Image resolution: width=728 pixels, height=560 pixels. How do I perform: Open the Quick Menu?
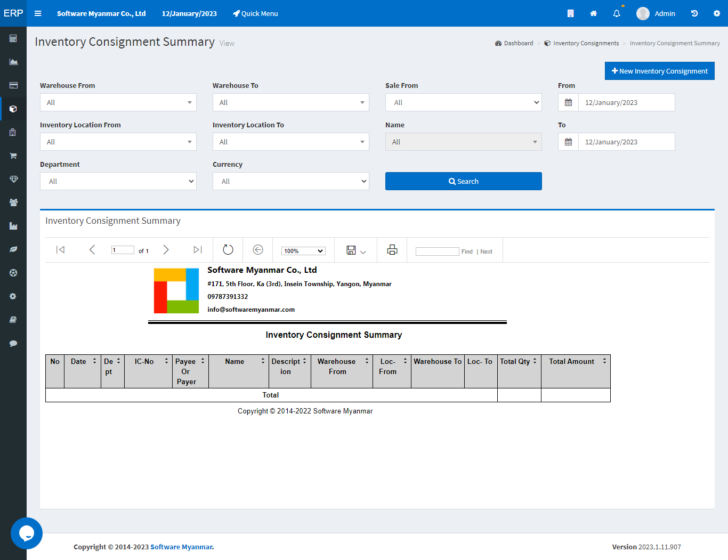point(255,13)
